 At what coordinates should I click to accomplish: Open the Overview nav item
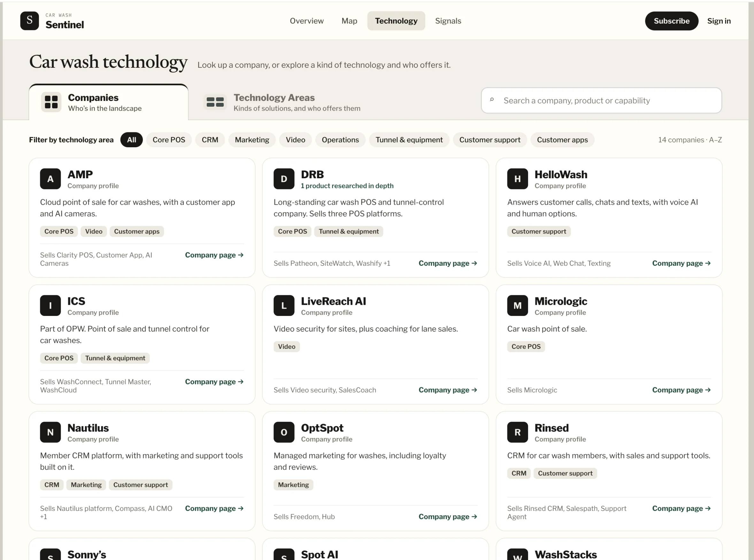click(306, 21)
